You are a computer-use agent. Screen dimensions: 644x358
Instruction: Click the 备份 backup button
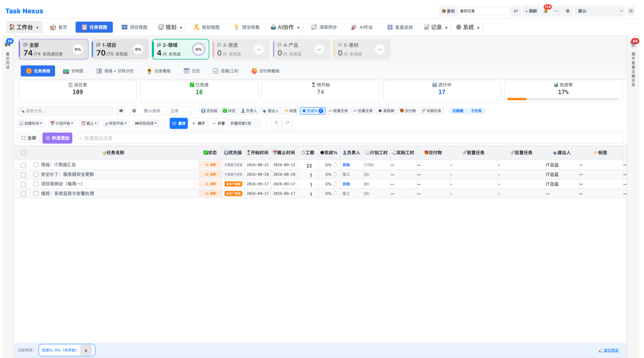point(448,11)
